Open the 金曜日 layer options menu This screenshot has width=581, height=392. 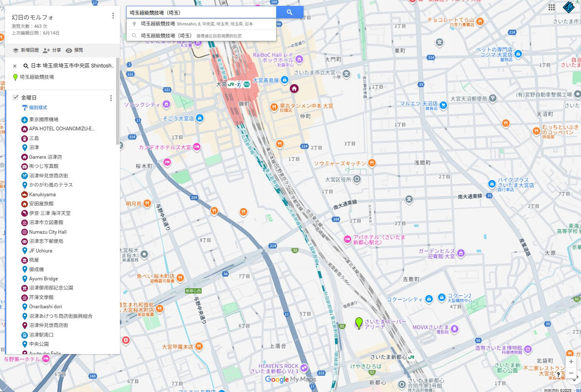tap(111, 98)
